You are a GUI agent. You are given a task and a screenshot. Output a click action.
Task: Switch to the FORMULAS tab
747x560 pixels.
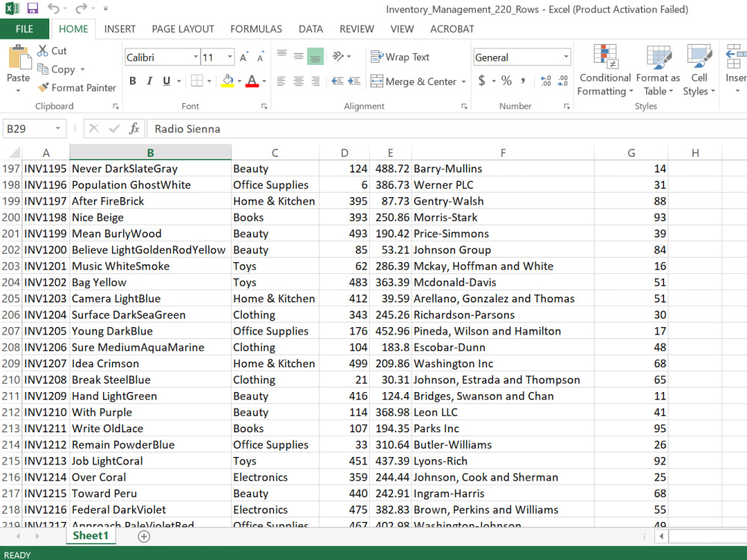(x=256, y=29)
